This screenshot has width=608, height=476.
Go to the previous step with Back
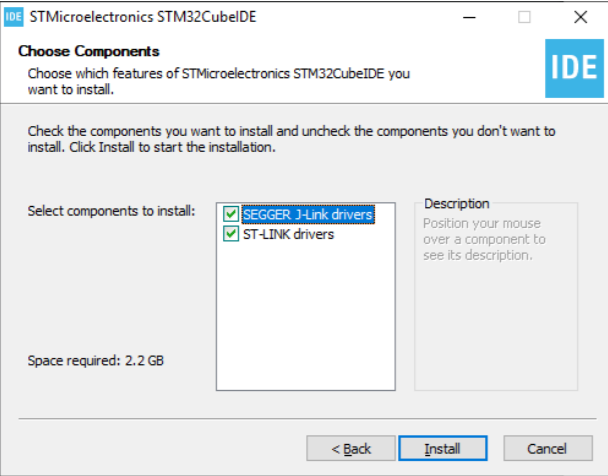click(351, 449)
